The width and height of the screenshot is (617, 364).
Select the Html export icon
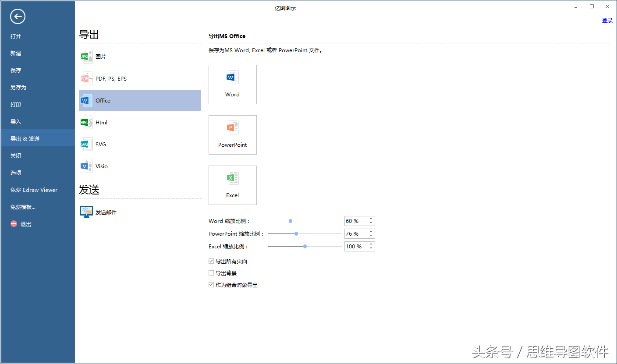click(x=86, y=122)
